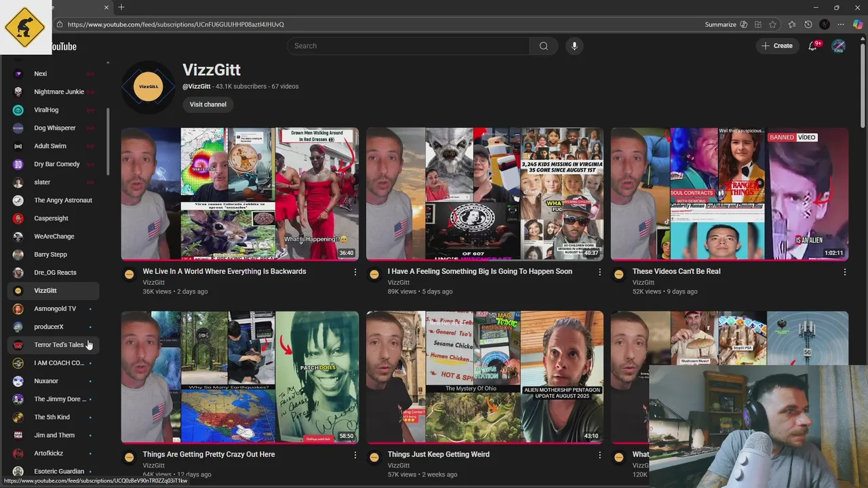This screenshot has height=488, width=868.
Task: Select slater channel in sidebar
Action: 53,182
